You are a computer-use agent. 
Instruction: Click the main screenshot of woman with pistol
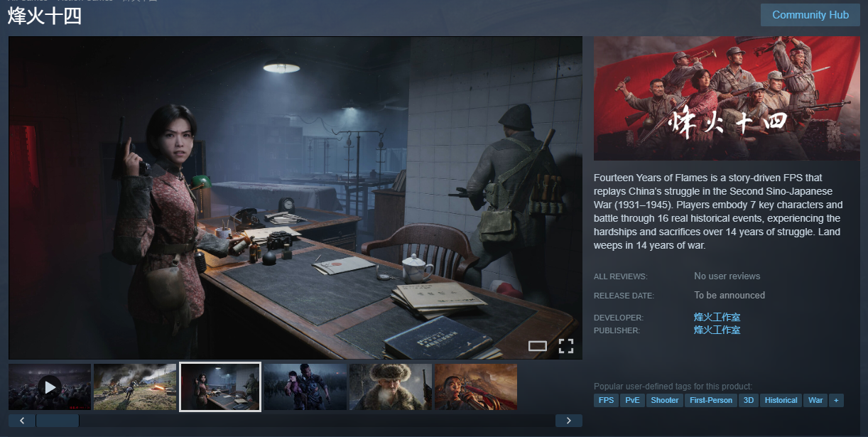(295, 198)
